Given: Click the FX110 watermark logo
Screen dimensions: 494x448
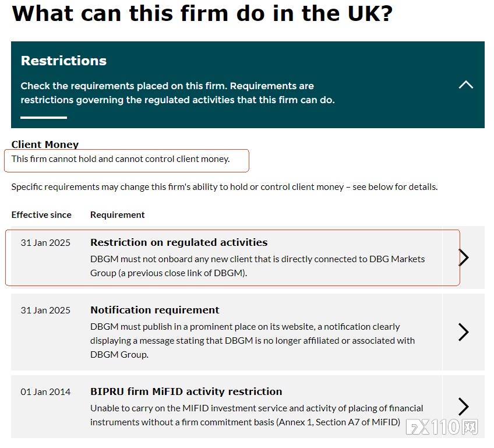Looking at the screenshot, I should point(442,427).
